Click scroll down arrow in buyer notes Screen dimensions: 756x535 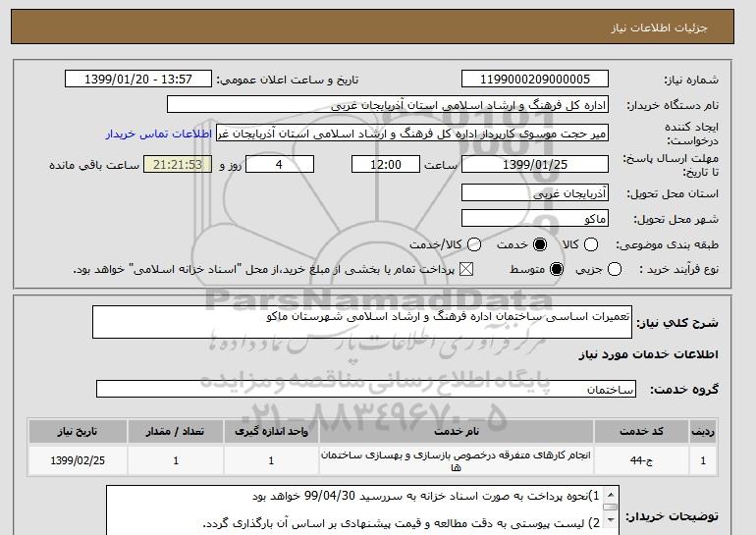click(x=611, y=519)
